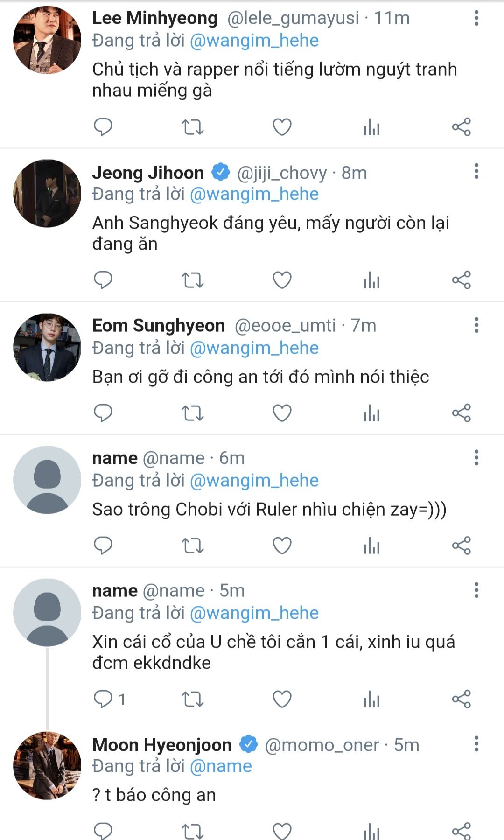Reply to Jeong Jihoon's tweet

[x=103, y=280]
